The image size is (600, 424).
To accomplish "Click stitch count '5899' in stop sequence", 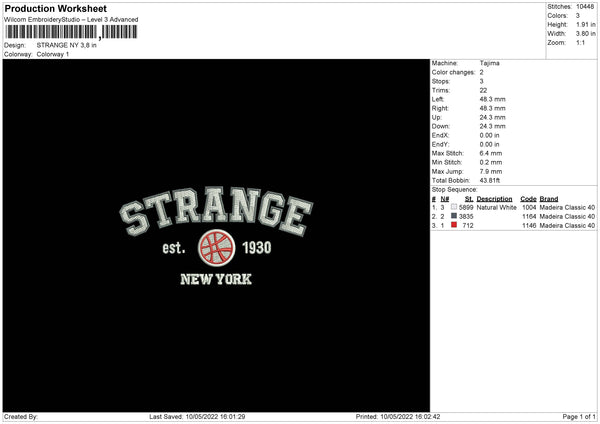I will click(x=466, y=207).
